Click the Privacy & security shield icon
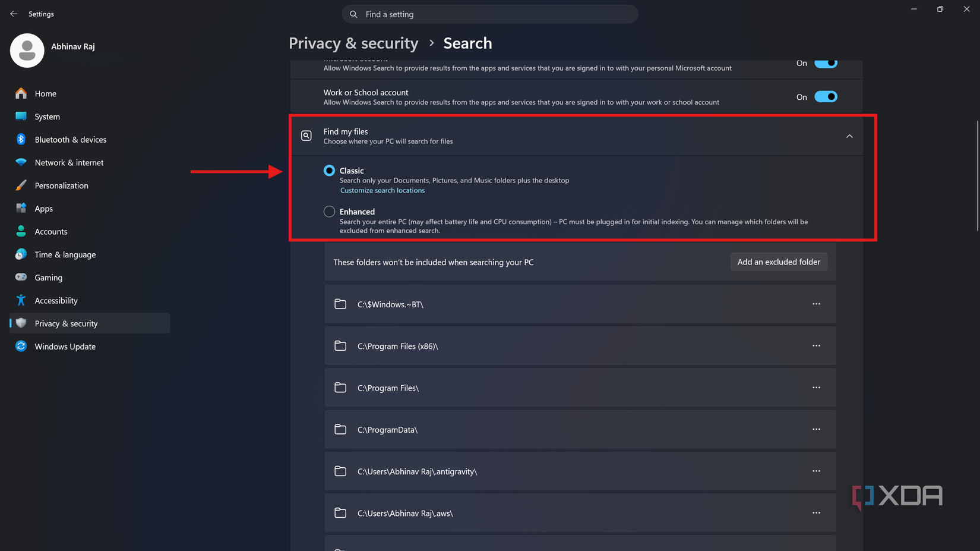980x551 pixels. 21,323
